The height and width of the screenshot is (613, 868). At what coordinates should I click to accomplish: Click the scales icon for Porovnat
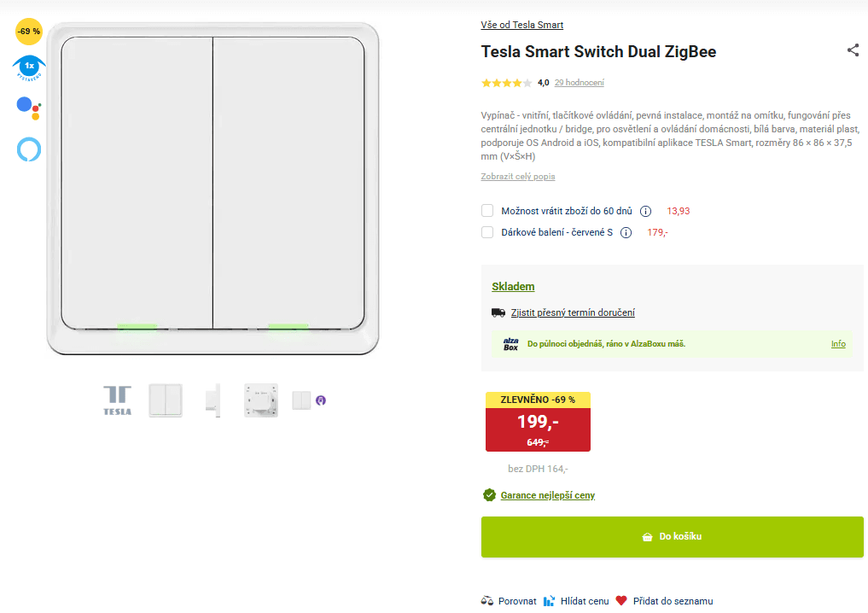pos(486,600)
